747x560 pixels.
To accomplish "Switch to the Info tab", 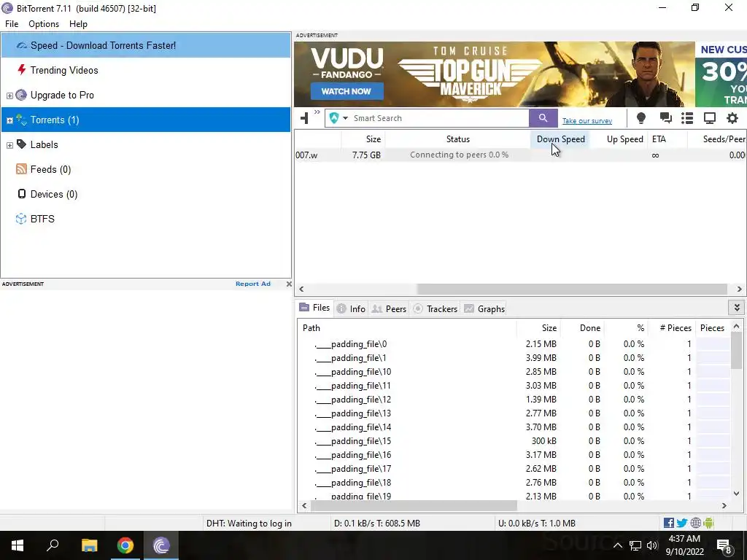I will click(x=351, y=308).
